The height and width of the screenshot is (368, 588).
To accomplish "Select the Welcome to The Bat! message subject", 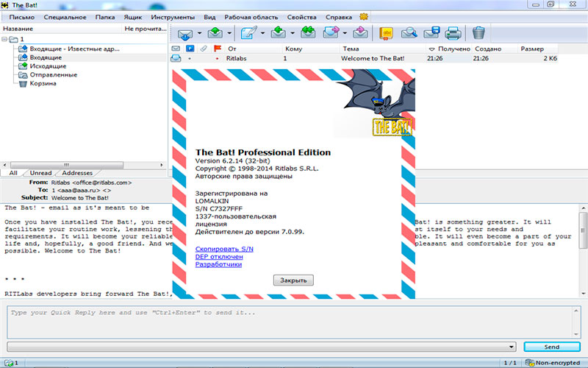I will (373, 58).
